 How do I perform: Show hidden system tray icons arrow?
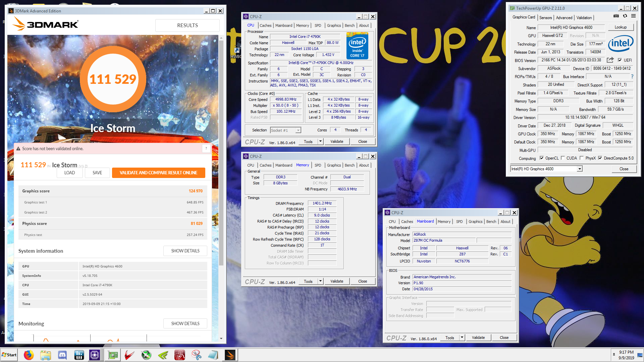point(614,355)
